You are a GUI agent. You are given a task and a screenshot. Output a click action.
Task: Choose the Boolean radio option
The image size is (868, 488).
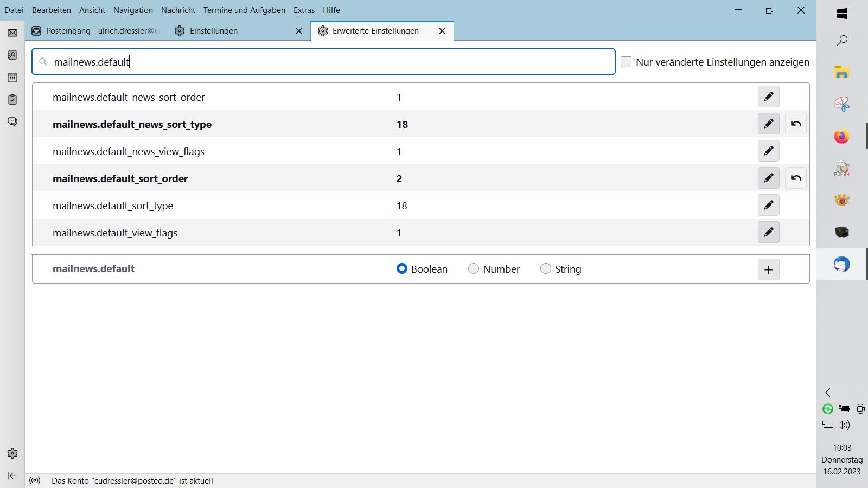pyautogui.click(x=402, y=269)
